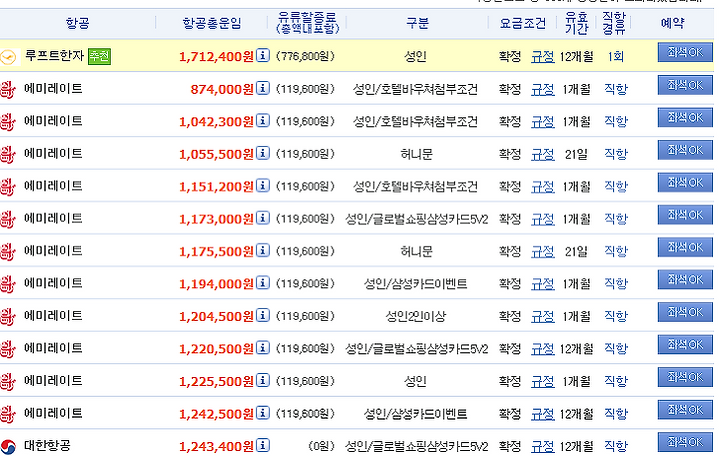The width and height of the screenshot is (720, 456).
Task: Click 직항 in the 874,000원 row
Action: (615, 89)
